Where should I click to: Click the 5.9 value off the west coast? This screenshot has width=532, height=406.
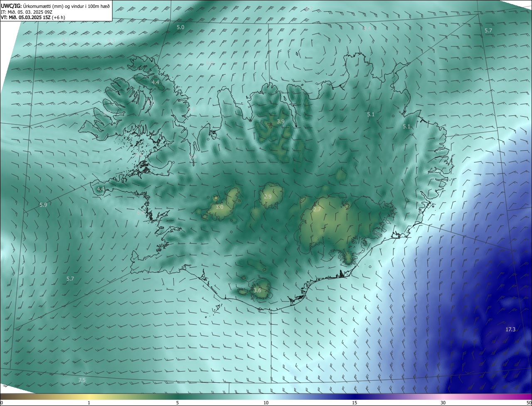coord(43,205)
